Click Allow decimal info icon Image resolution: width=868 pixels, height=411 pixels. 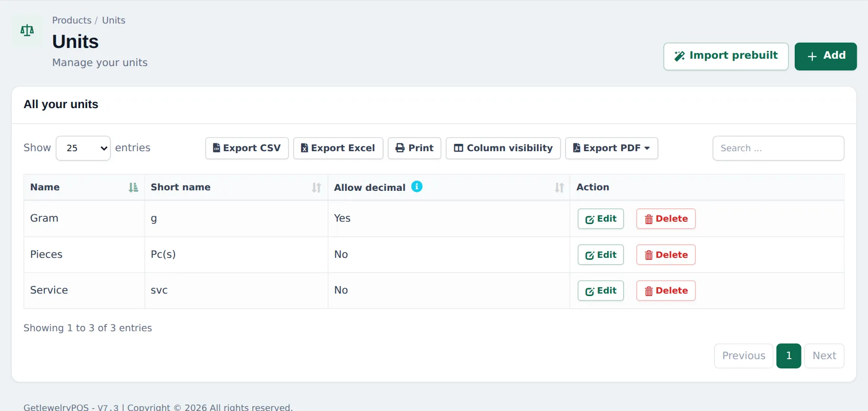tap(417, 186)
